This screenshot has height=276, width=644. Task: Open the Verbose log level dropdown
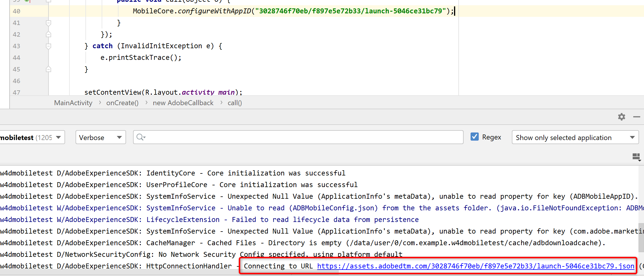click(x=101, y=137)
